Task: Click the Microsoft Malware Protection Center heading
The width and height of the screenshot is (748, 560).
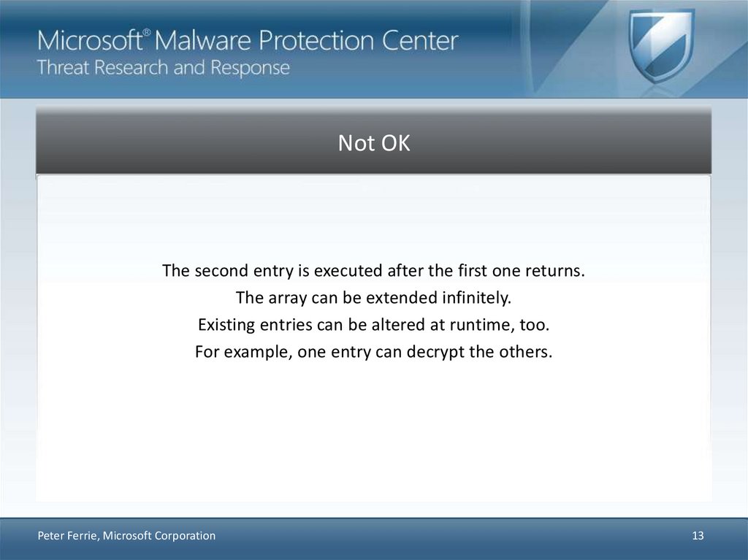Action: tap(248, 40)
